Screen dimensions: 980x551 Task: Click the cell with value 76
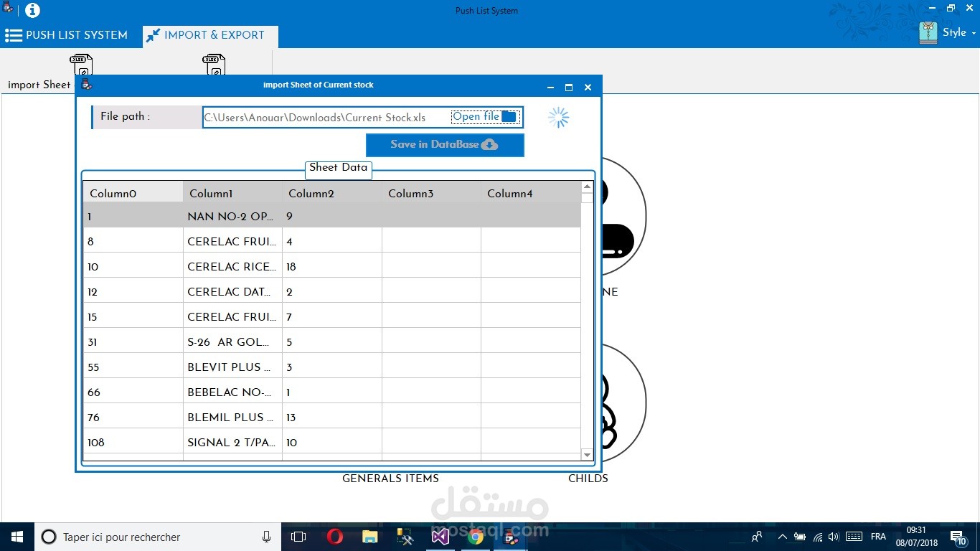[133, 418]
